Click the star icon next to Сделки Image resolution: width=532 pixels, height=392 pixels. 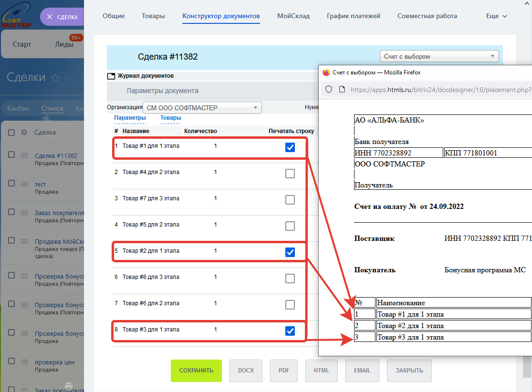tap(55, 78)
